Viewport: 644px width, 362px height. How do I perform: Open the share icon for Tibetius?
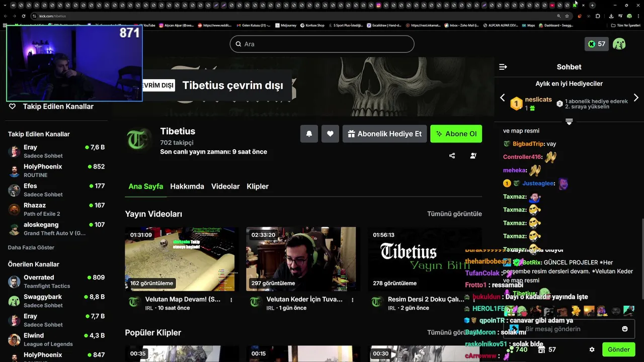click(x=452, y=156)
